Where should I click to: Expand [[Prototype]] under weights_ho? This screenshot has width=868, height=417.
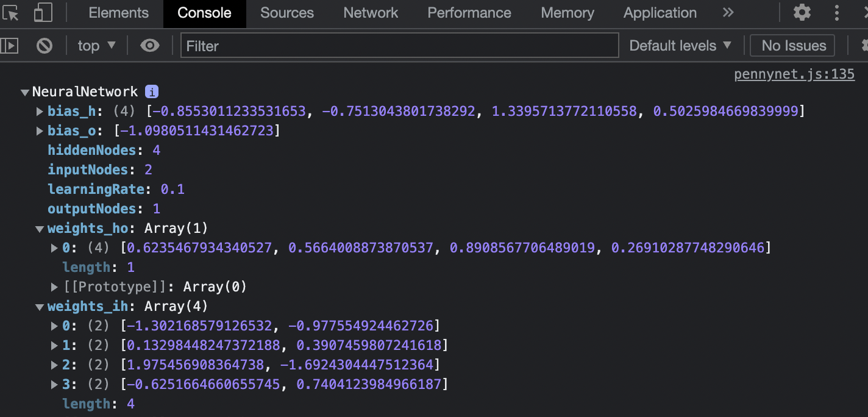tap(55, 287)
